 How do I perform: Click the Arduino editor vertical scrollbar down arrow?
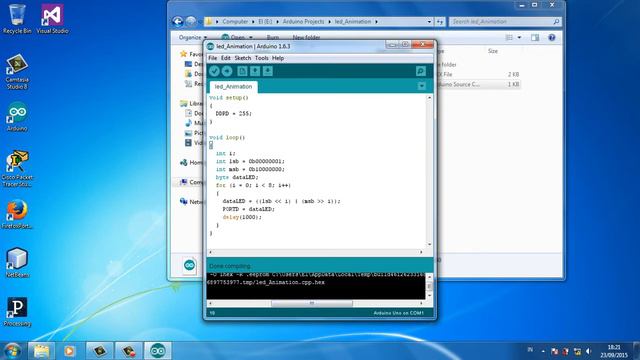click(429, 244)
